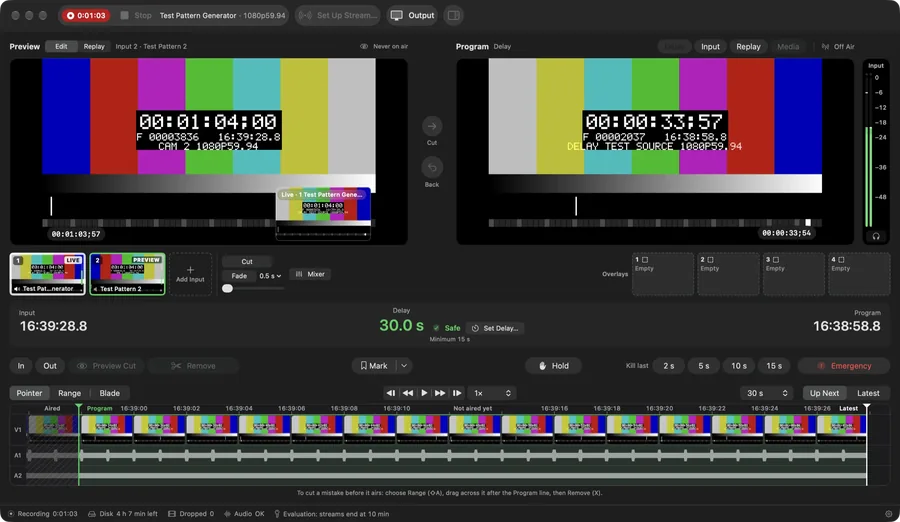Viewport: 900px width, 522px height.
Task: Add a bookmark with Mark
Action: coord(374,366)
